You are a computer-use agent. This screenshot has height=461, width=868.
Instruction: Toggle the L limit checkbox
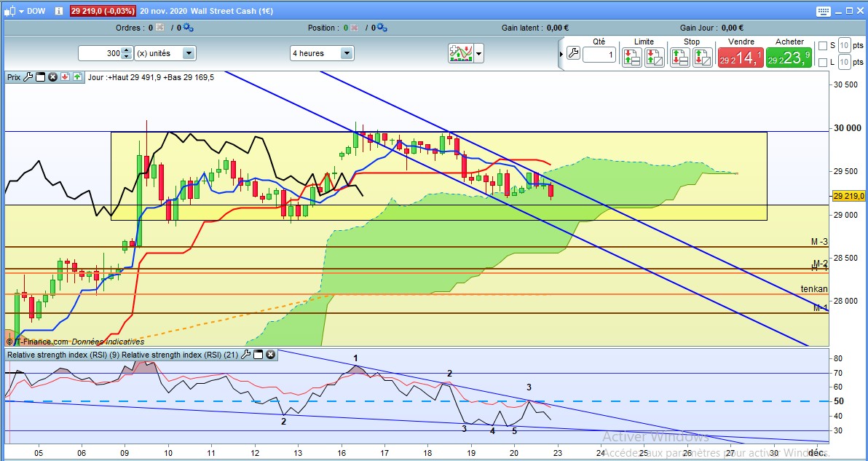[823, 62]
